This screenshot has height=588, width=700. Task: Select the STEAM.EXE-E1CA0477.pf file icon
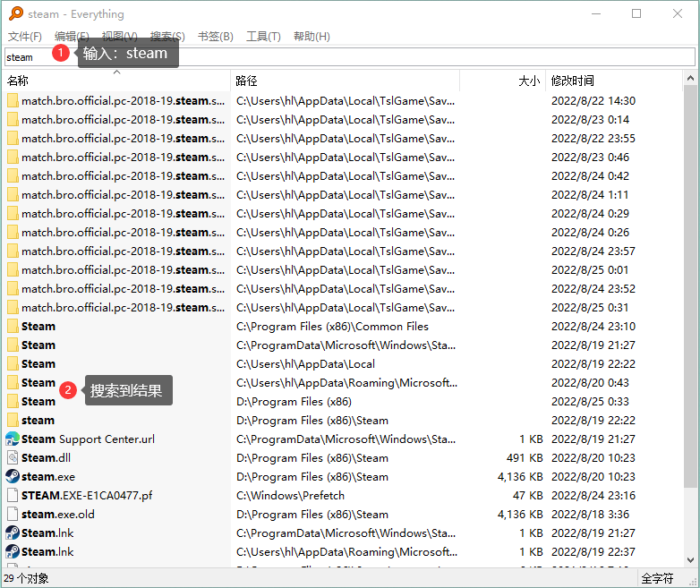click(13, 495)
